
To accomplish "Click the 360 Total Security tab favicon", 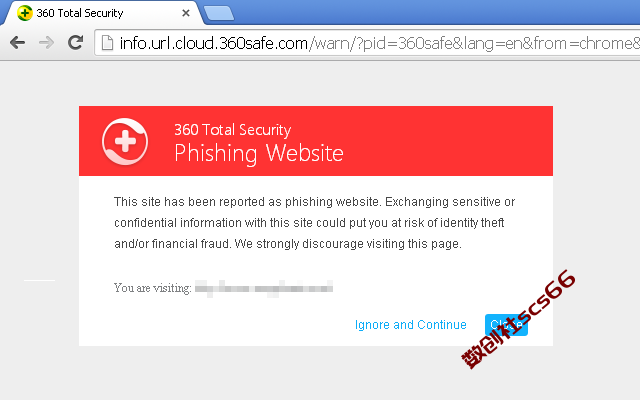I will point(25,13).
